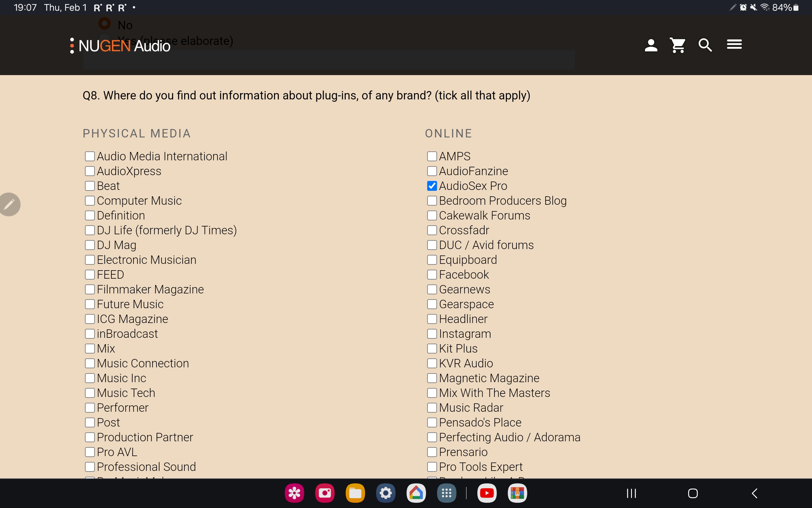Check the Instagram option
This screenshot has height=508, width=812.
point(432,334)
